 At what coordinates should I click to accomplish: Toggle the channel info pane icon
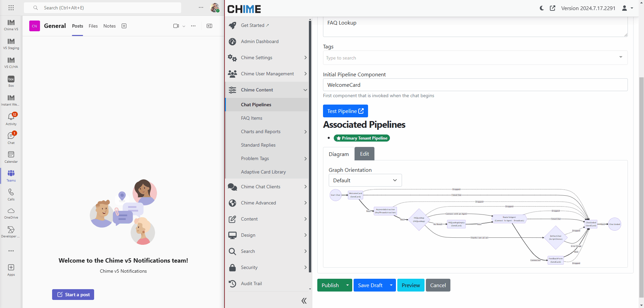pyautogui.click(x=209, y=26)
